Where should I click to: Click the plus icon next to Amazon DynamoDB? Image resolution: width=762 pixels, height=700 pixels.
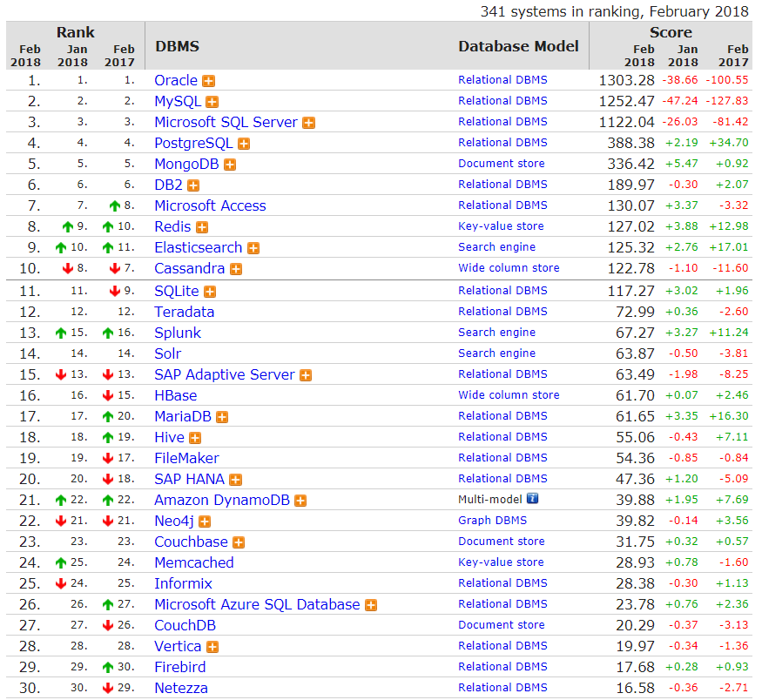300,501
